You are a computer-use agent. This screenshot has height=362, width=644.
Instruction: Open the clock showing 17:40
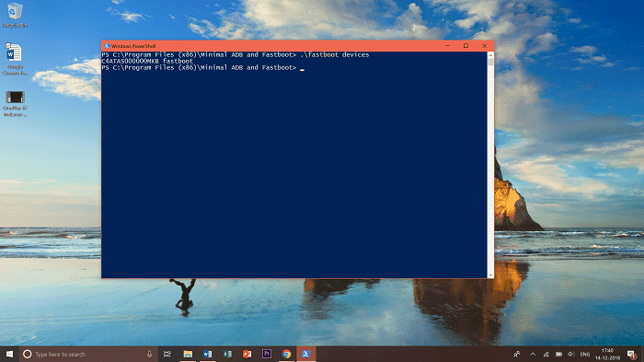[607, 355]
